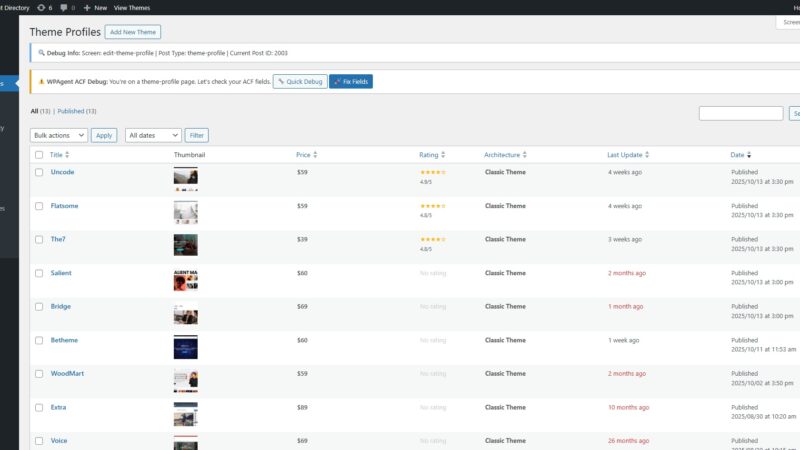Sort the list by the Price column
Screen dimensions: 800x450
pyautogui.click(x=314, y=155)
